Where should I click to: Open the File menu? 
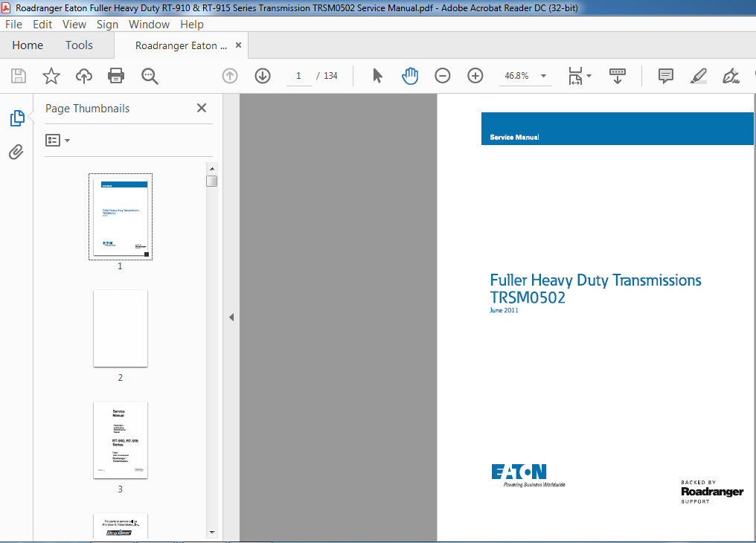coord(13,24)
